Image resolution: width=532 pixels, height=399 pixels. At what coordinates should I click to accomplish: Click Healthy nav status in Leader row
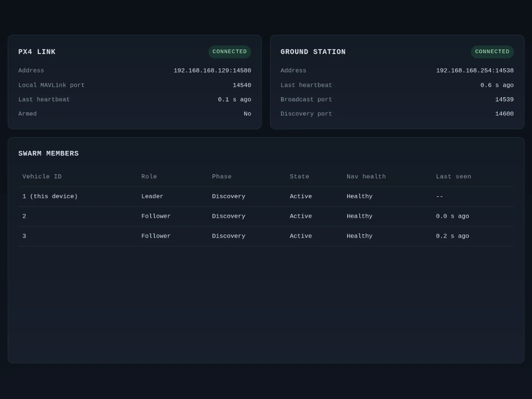(360, 196)
